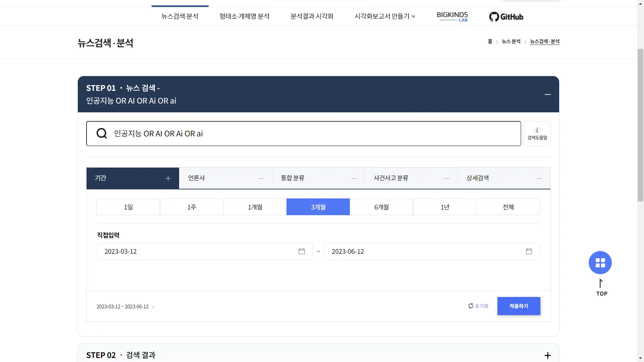This screenshot has height=362, width=644.
Task: Click the 초기화 reset link
Action: (479, 306)
